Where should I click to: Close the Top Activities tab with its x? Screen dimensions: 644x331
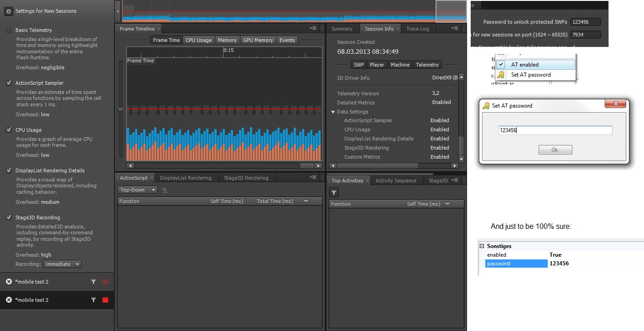[x=367, y=181]
